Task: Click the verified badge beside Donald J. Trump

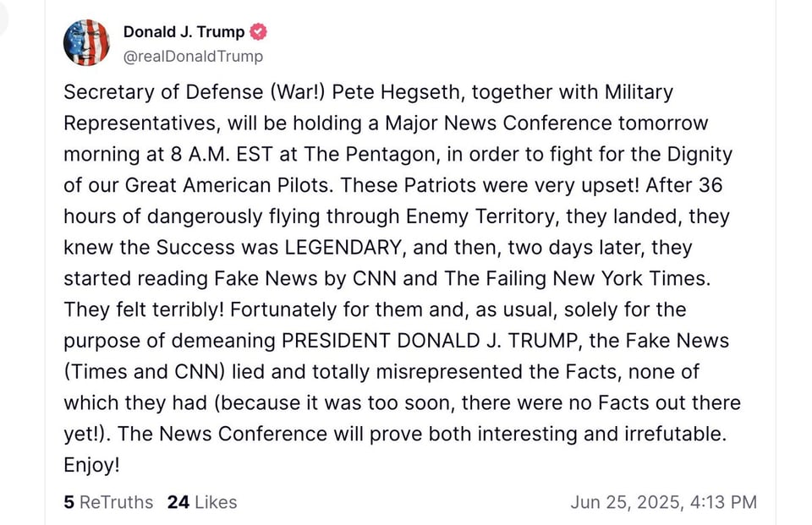Action: [x=258, y=32]
